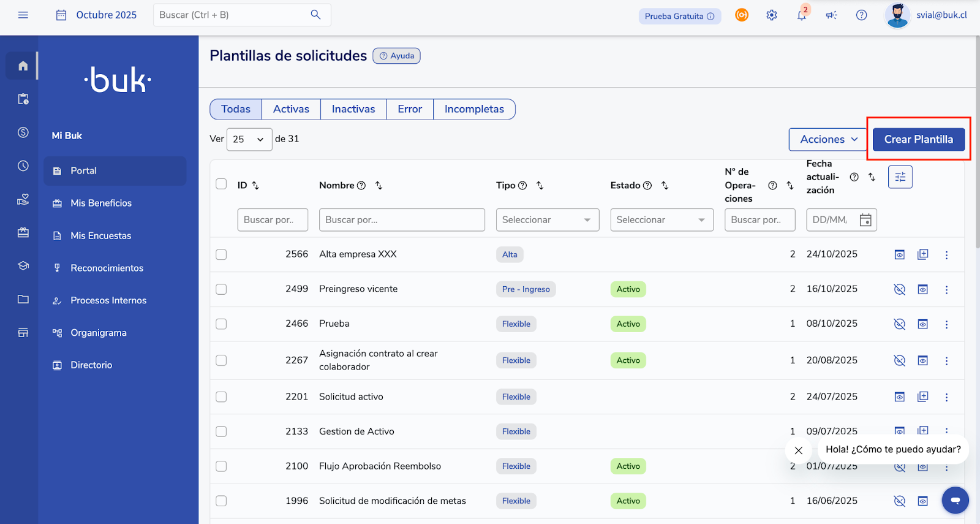Open the Tipo filter Seleccionar dropdown
This screenshot has width=980, height=524.
pyautogui.click(x=547, y=220)
